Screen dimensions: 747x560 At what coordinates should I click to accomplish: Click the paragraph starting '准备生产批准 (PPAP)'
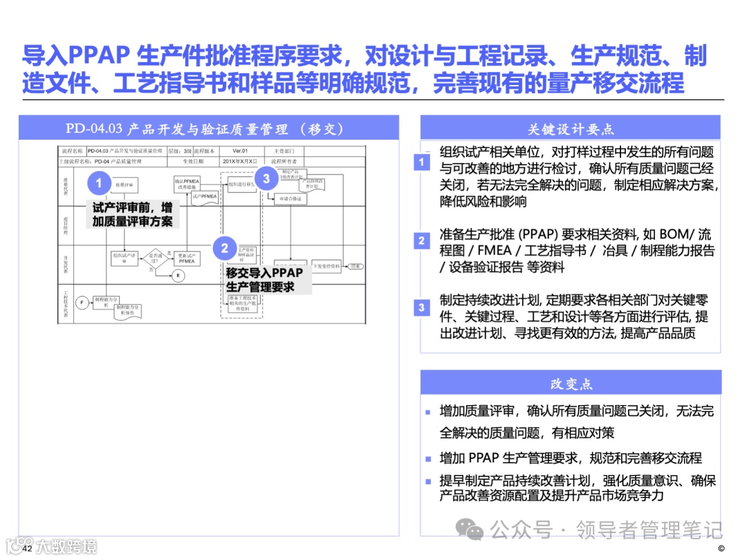[576, 250]
